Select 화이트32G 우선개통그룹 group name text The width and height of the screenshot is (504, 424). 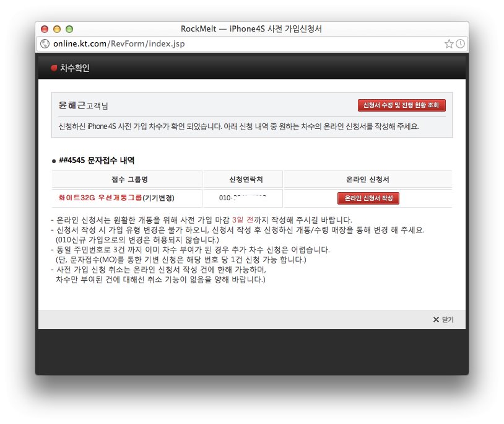pos(100,198)
